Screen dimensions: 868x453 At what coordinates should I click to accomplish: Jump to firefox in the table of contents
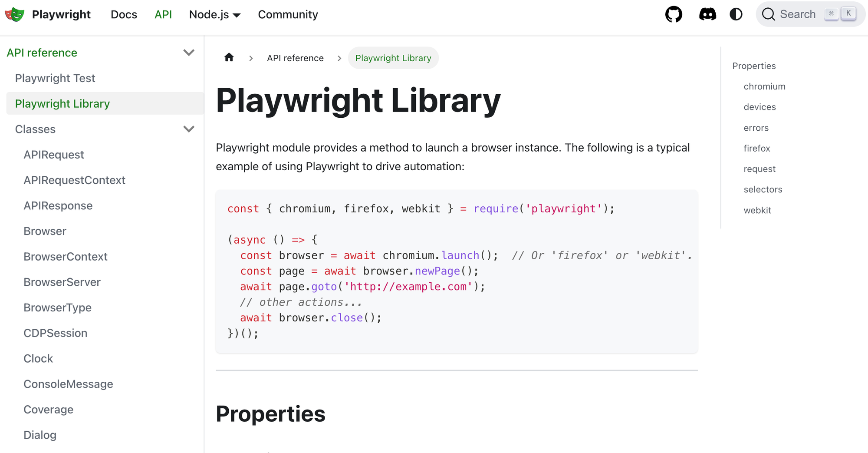756,148
